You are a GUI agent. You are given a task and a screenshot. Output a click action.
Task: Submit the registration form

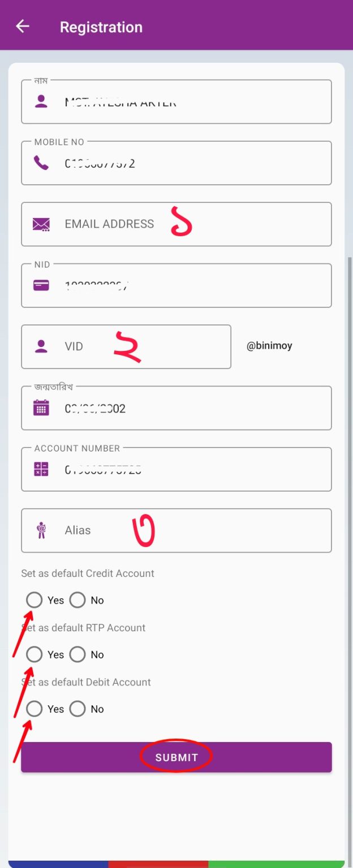pyautogui.click(x=176, y=757)
